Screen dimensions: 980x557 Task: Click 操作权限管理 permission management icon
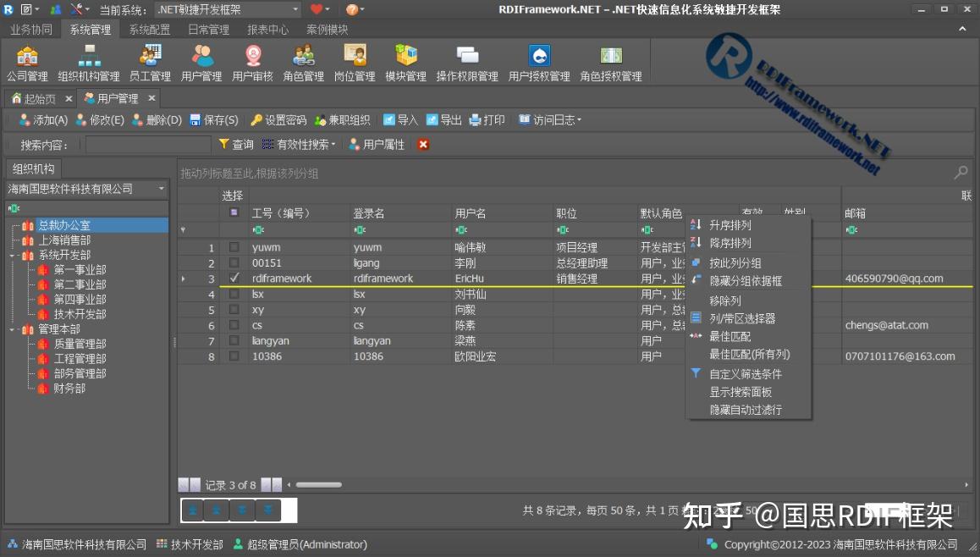pos(467,61)
